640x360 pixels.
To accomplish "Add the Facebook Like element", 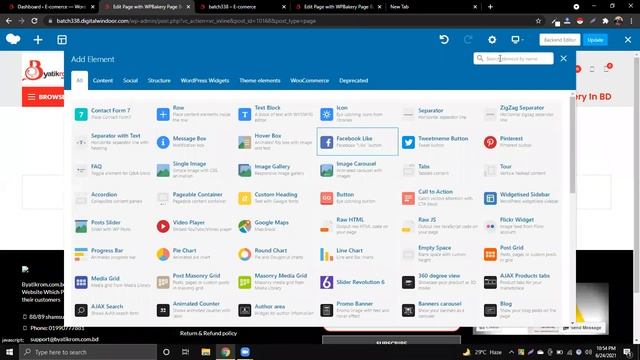I will point(357,142).
